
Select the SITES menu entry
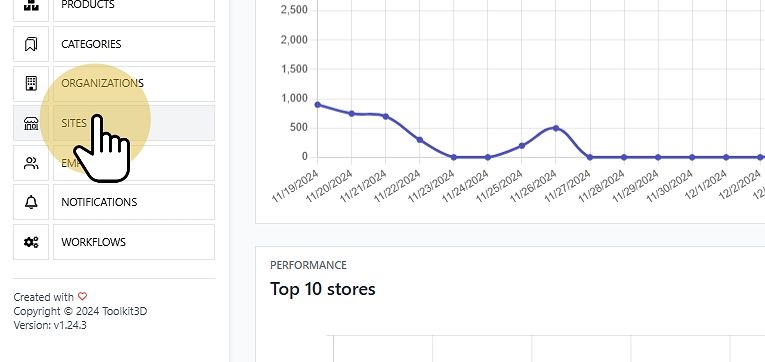click(134, 123)
